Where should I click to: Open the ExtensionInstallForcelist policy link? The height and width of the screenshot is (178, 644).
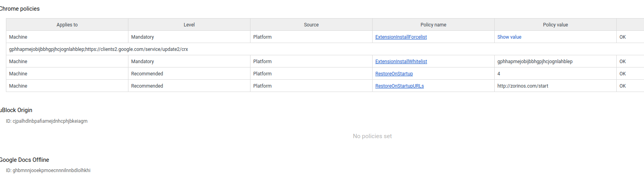401,37
